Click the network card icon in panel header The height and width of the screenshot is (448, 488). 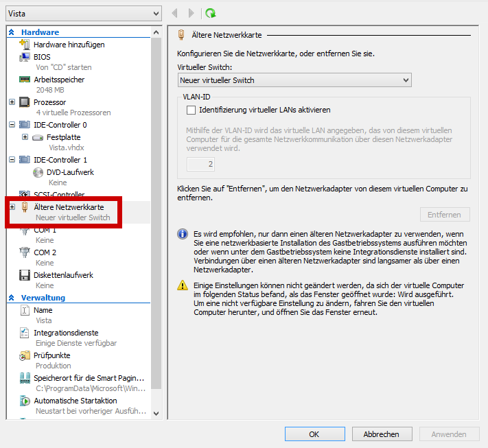click(181, 35)
